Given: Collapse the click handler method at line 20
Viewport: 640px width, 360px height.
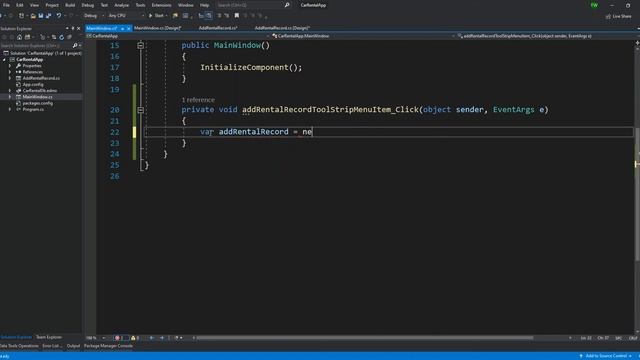Looking at the screenshot, I should point(140,110).
